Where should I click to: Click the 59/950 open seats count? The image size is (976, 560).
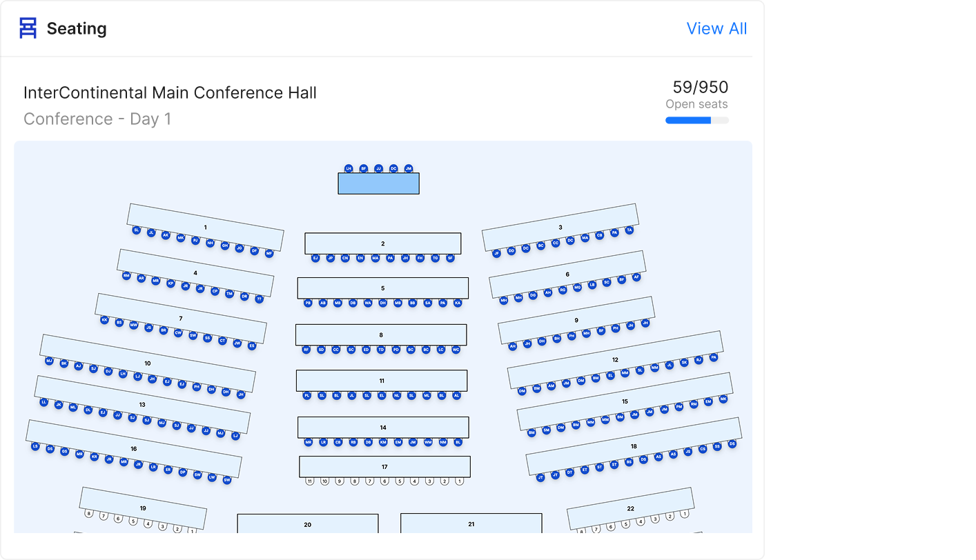pyautogui.click(x=700, y=87)
